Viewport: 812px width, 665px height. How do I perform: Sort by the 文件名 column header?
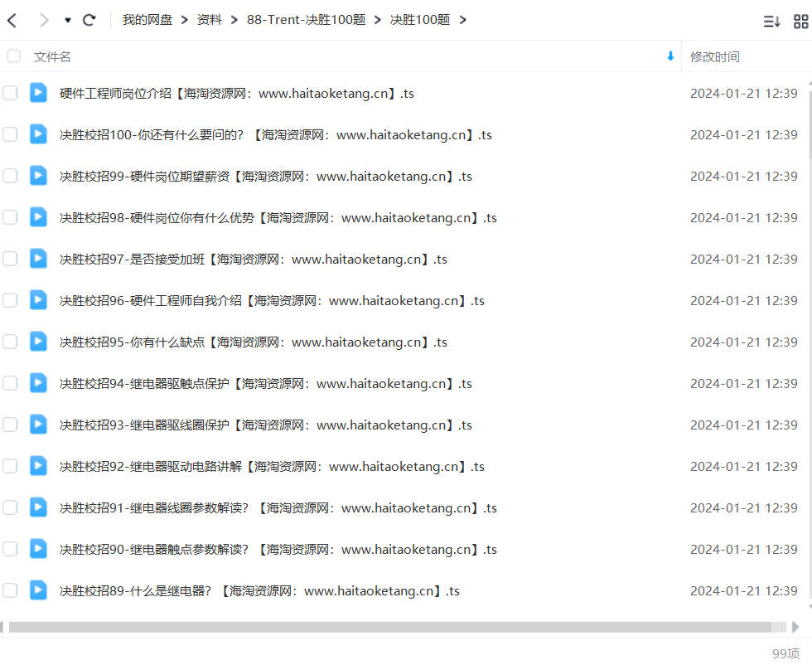[x=51, y=56]
